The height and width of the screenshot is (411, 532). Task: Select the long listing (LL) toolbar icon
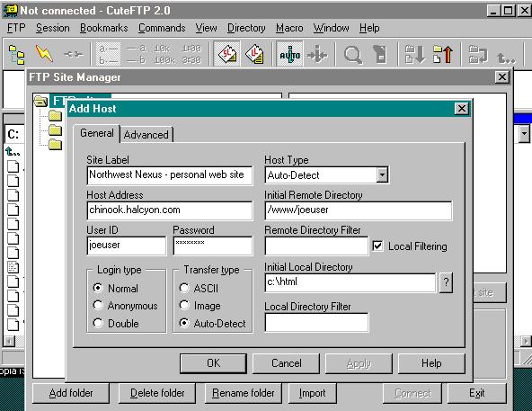254,54
